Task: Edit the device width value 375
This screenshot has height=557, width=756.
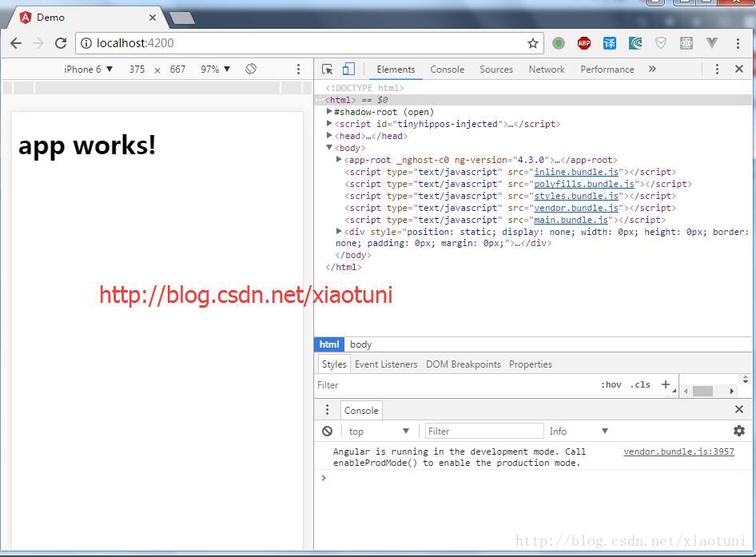Action: click(x=137, y=70)
